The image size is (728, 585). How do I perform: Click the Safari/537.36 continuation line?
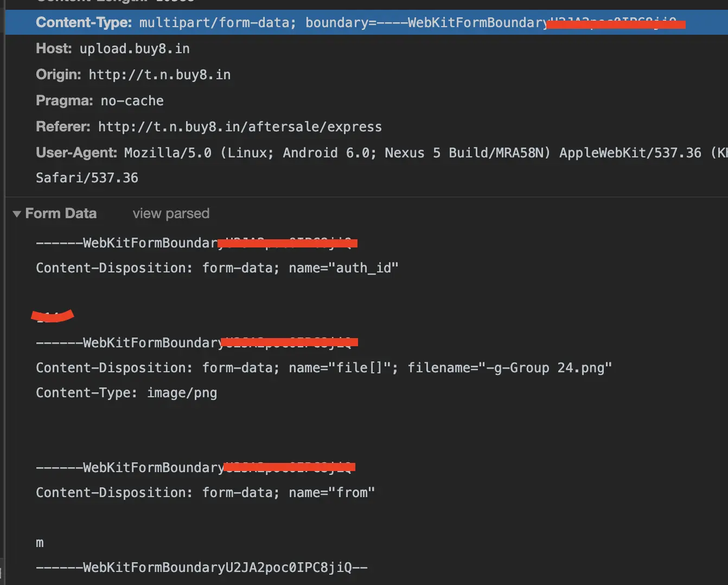coord(87,178)
